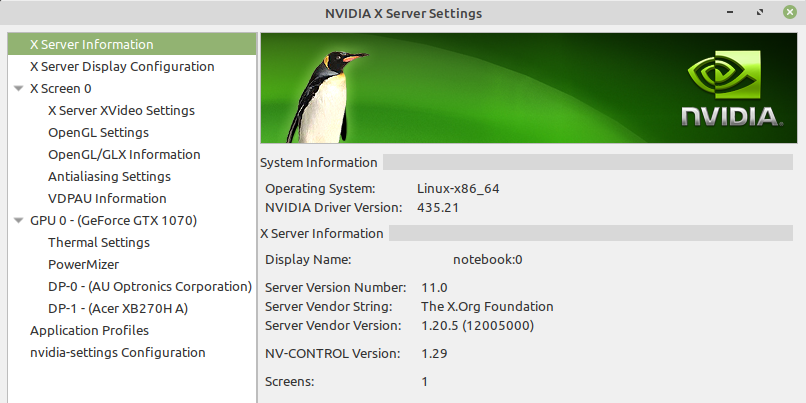Collapse the GPU 0 GeForce GTX 1070 arrow
The height and width of the screenshot is (403, 806).
pos(19,221)
